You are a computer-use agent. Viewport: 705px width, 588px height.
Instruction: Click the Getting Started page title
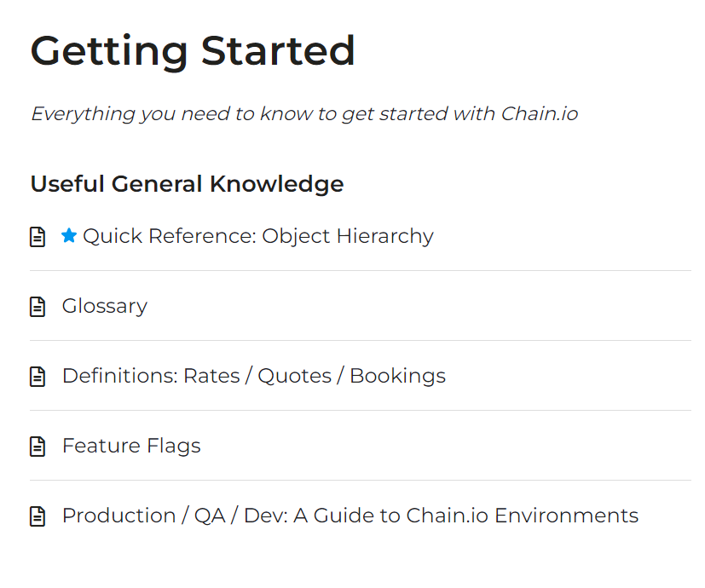click(193, 51)
